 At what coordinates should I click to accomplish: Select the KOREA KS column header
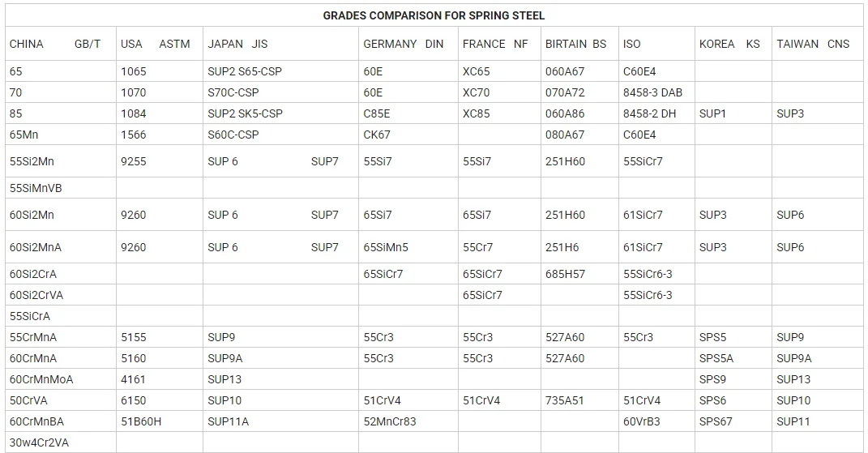[x=733, y=44]
